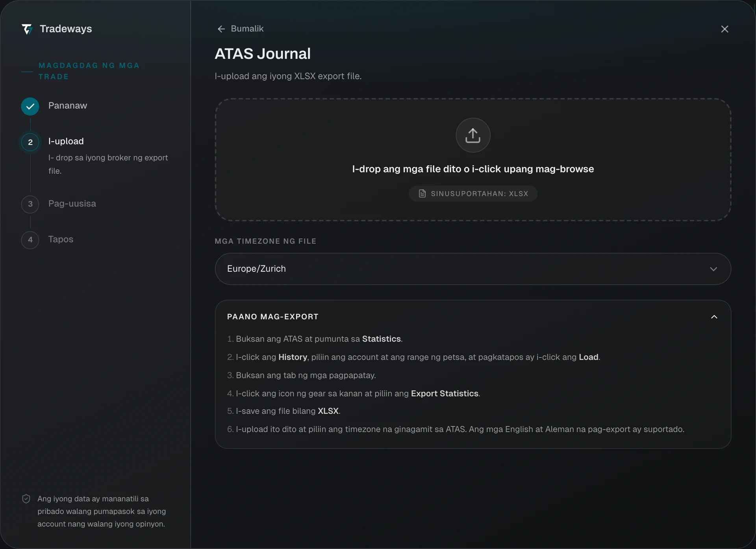This screenshot has width=756, height=549.
Task: Select step 4 circle for Tapos
Action: 30,240
